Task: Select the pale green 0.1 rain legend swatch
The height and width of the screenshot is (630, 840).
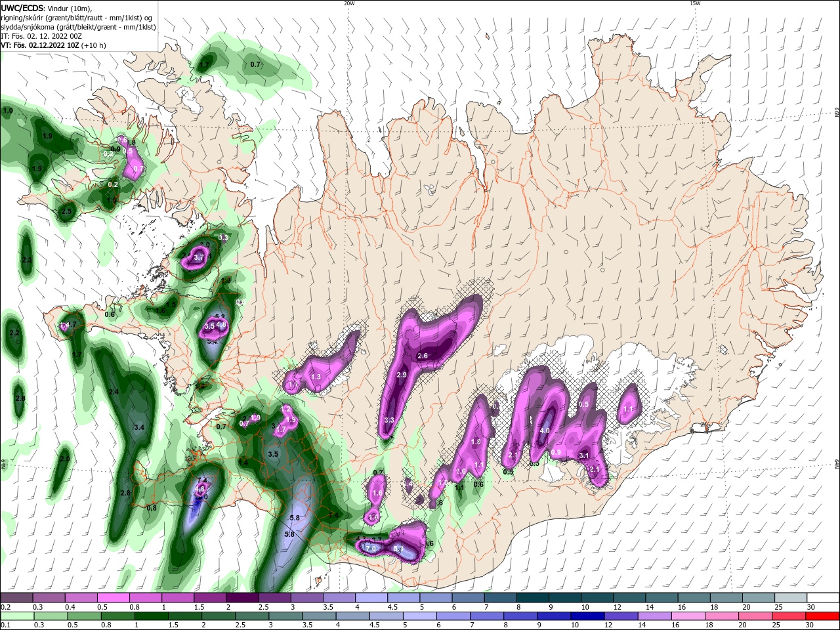Action: tap(17, 616)
